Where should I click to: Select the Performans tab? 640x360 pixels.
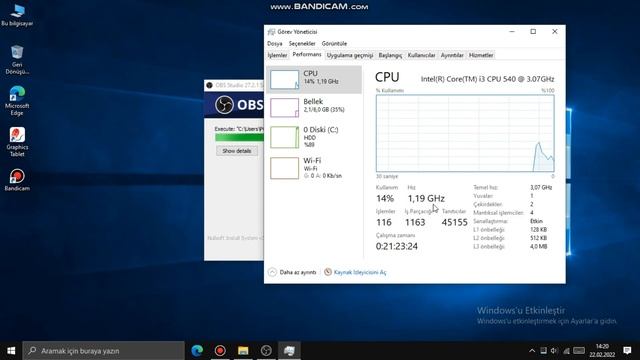(307, 55)
